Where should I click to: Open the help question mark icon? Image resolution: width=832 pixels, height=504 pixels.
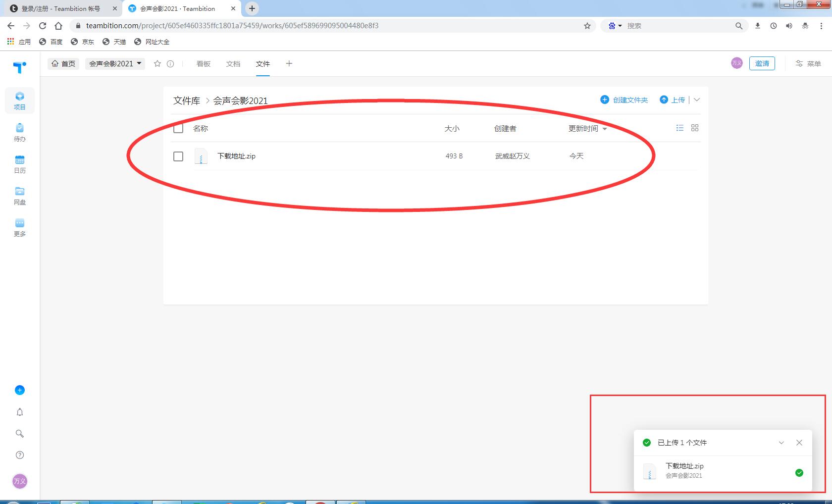[20, 455]
